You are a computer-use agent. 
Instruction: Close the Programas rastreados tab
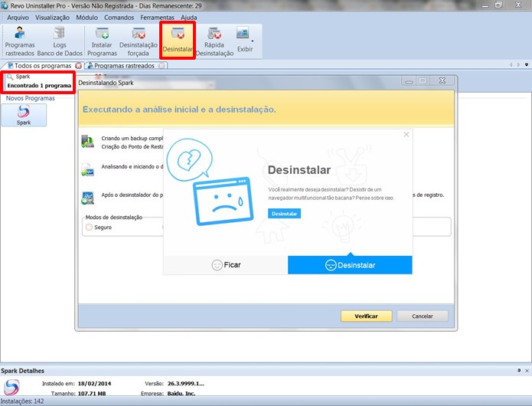[x=162, y=66]
